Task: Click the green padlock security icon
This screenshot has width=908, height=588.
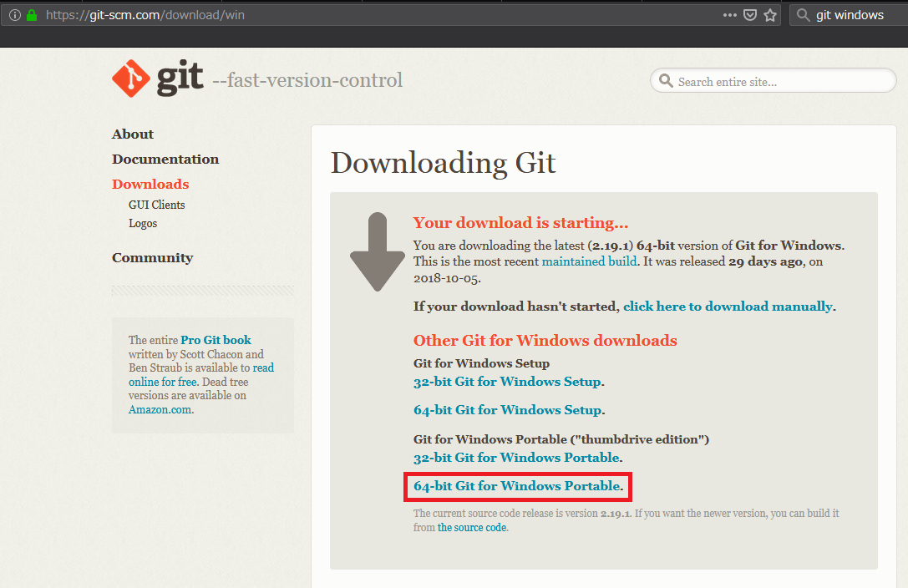Action: tap(32, 14)
